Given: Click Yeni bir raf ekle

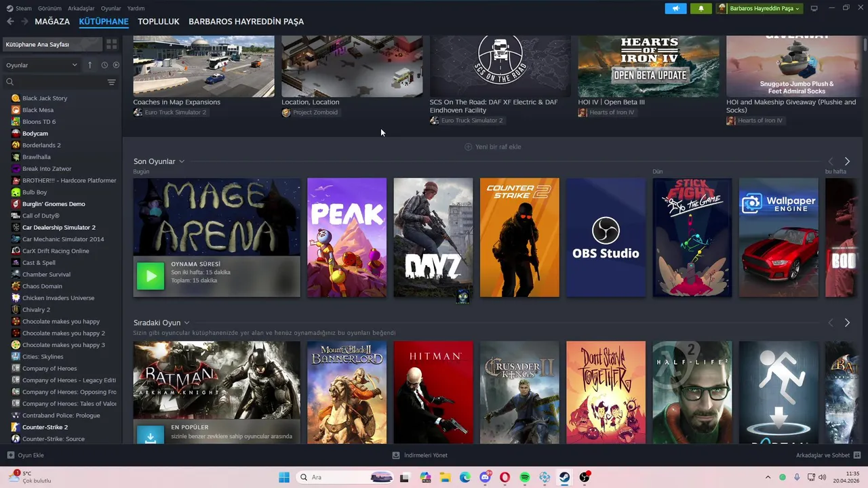Looking at the screenshot, I should [493, 146].
